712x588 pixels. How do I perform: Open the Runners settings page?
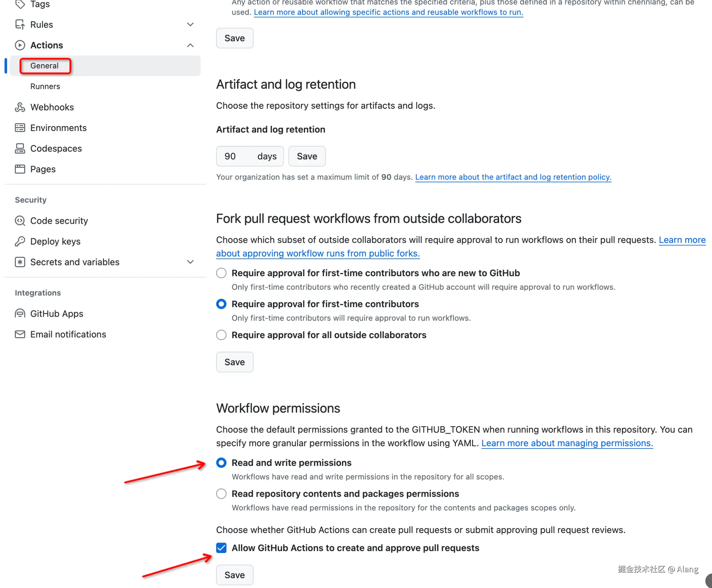point(45,86)
